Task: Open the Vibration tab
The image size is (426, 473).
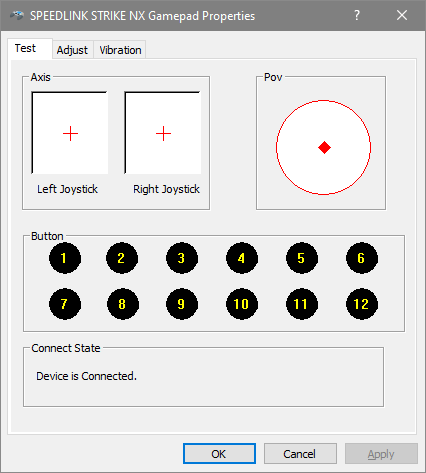Action: [120, 50]
